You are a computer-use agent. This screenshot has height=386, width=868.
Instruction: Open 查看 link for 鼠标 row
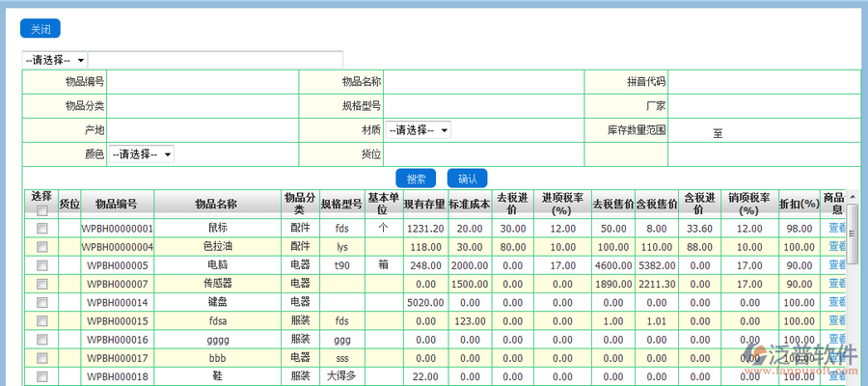coord(836,229)
